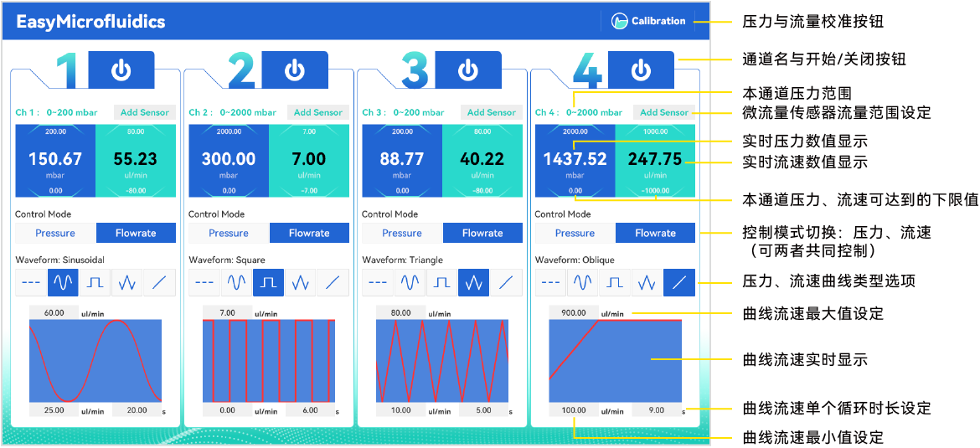Select Flowrate mode for channel 1

136,233
